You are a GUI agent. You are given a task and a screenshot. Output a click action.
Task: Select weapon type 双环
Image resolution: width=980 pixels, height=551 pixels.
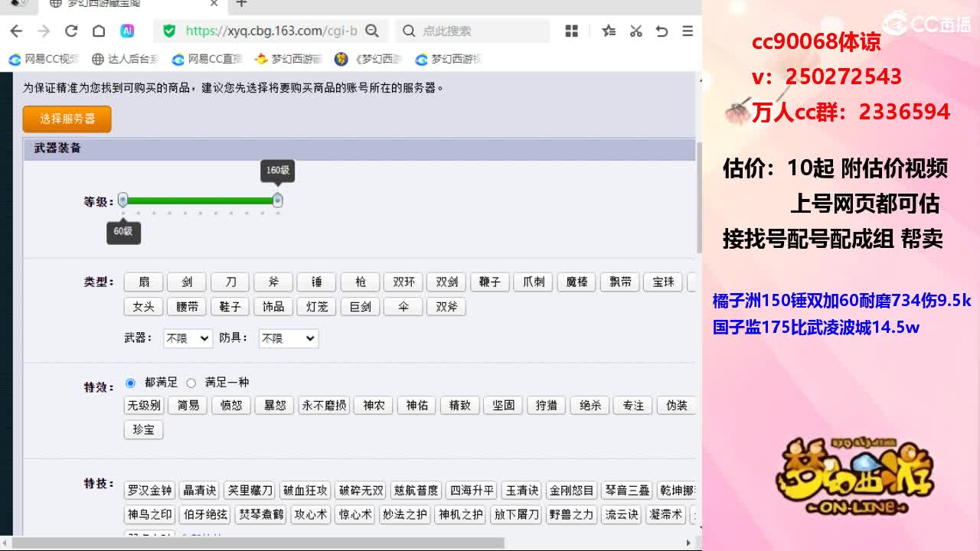click(403, 282)
